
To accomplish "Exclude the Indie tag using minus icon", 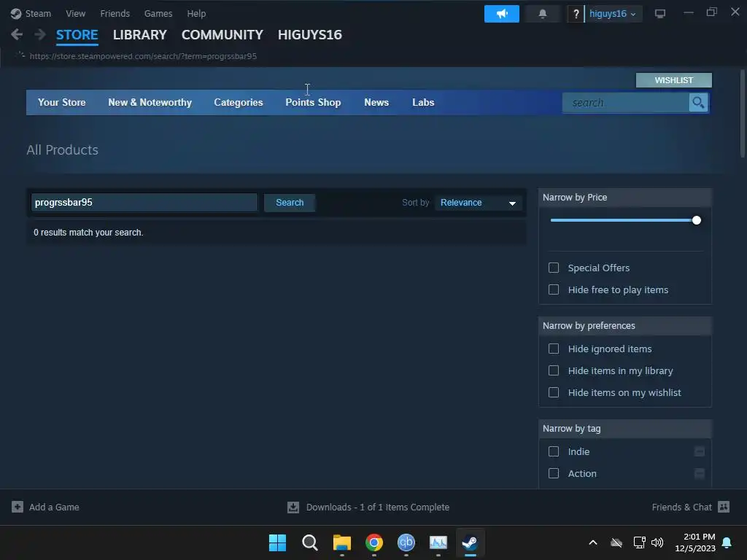I will click(x=700, y=451).
